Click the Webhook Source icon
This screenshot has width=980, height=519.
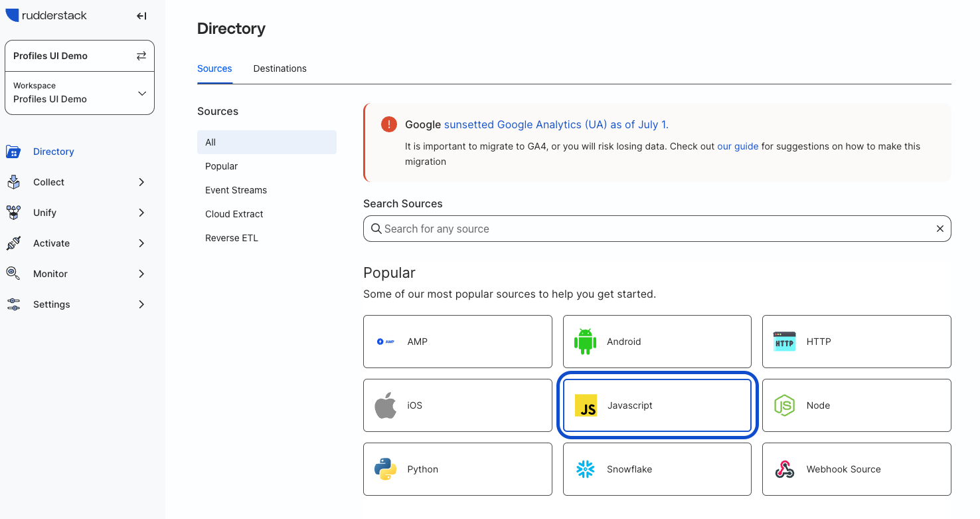point(785,469)
